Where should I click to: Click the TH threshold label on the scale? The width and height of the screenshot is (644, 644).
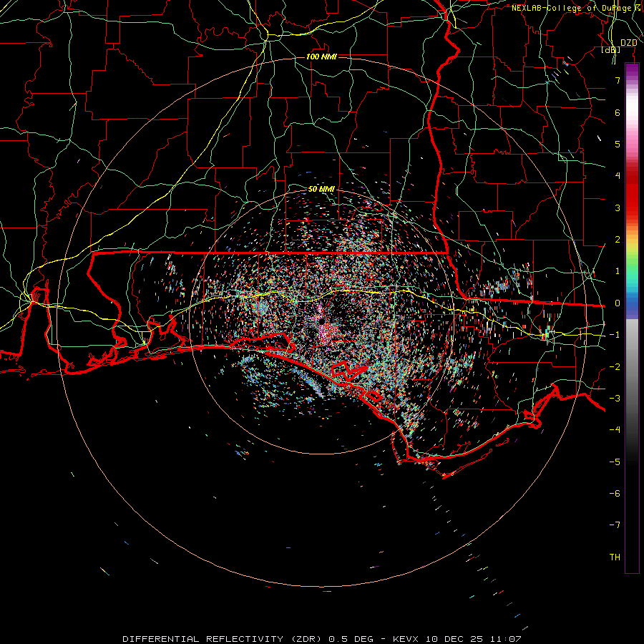[615, 557]
